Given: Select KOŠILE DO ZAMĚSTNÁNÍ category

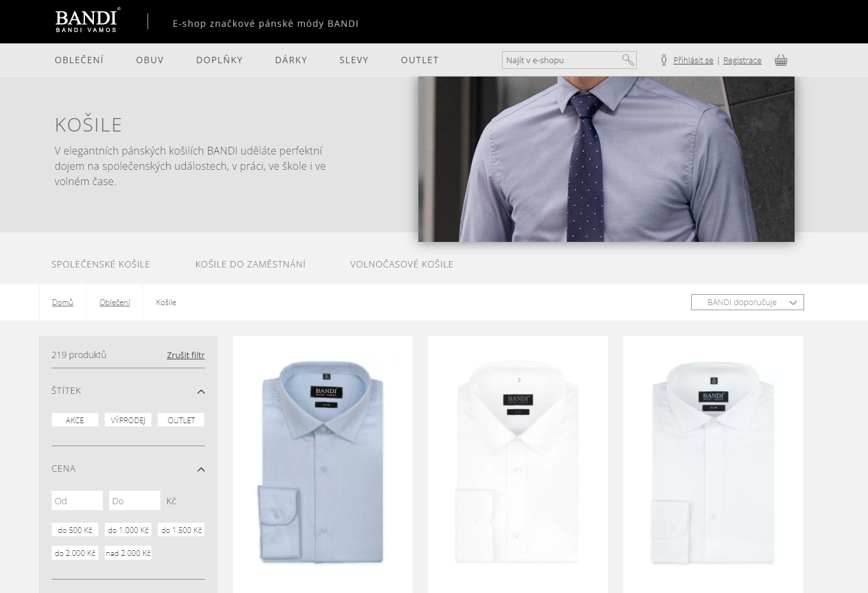Looking at the screenshot, I should pyautogui.click(x=250, y=264).
